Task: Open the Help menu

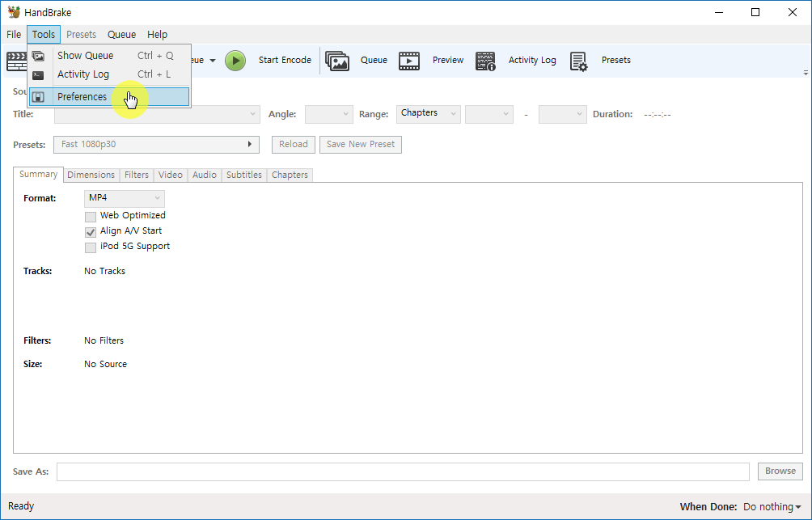Action: 158,35
